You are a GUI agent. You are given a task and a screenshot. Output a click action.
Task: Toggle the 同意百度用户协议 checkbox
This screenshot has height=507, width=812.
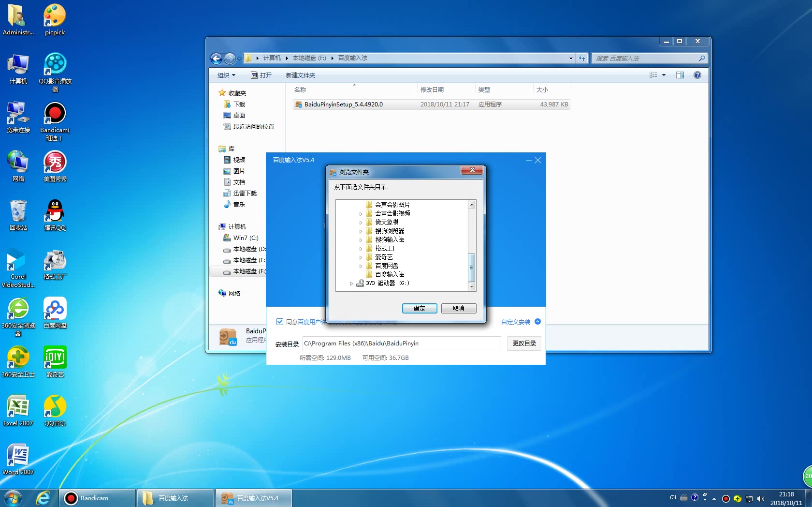pyautogui.click(x=279, y=322)
